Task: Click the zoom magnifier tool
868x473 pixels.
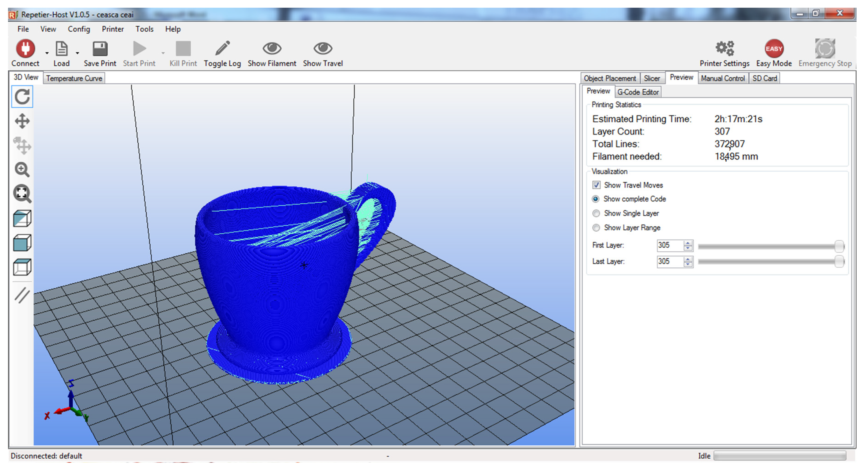Action: tap(22, 170)
